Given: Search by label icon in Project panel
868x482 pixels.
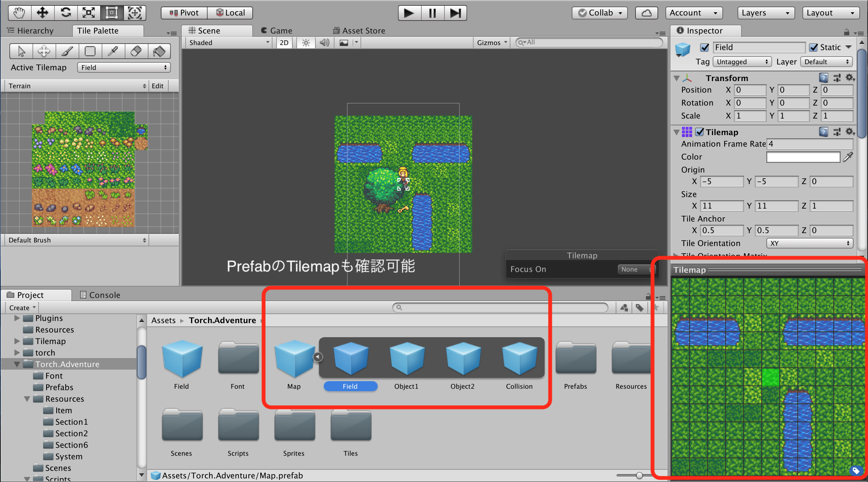Looking at the screenshot, I should 640,308.
